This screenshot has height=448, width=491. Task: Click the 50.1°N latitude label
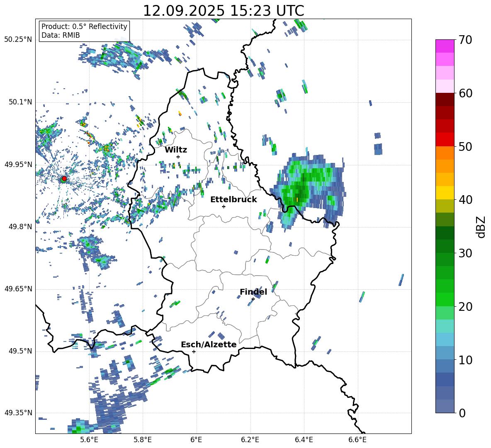tap(20, 102)
